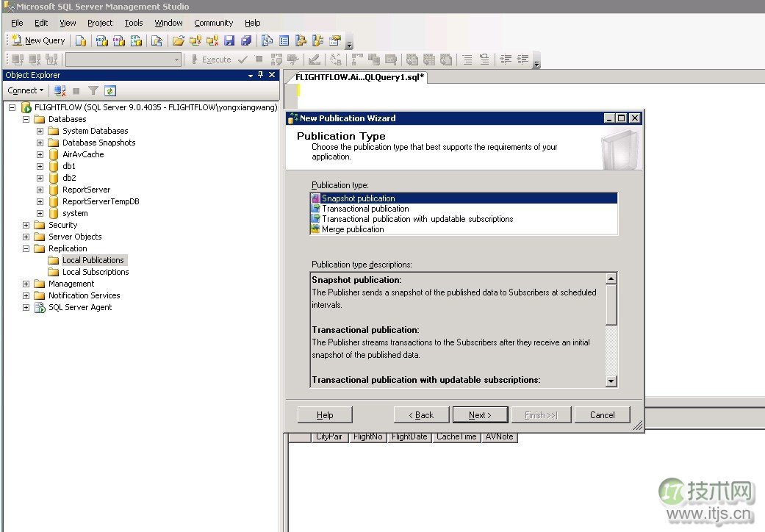
Task: Click the Save floppy disk icon
Action: (229, 40)
